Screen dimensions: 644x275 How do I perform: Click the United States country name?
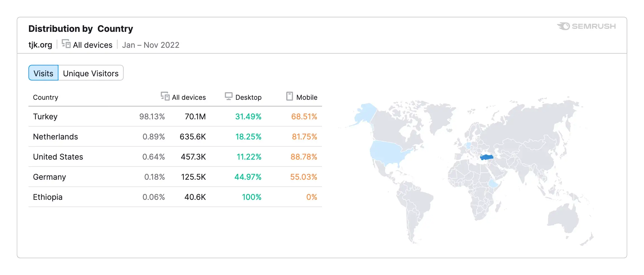(58, 157)
